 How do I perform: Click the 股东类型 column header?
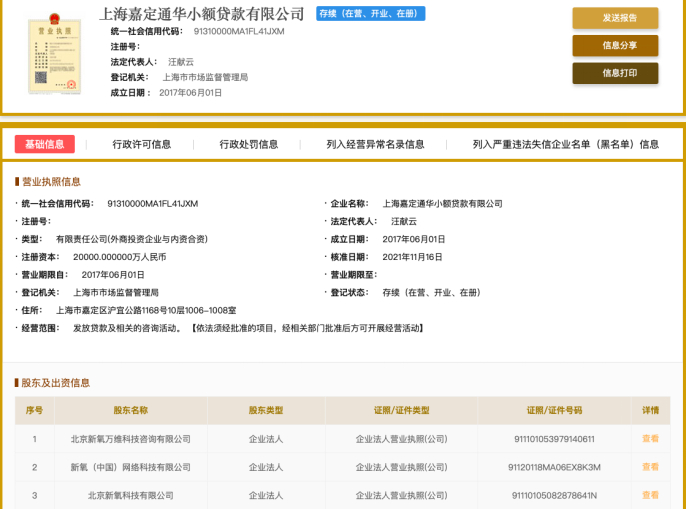266,410
